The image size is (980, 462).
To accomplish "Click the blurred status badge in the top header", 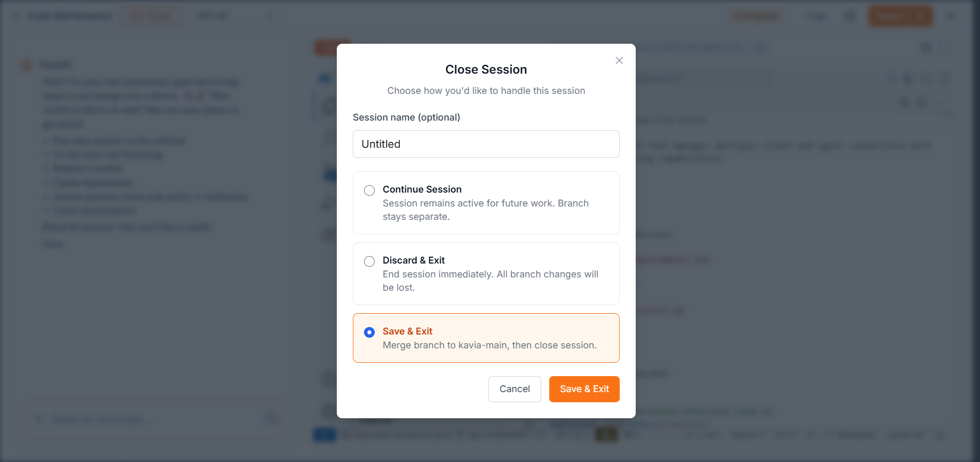I will point(755,16).
